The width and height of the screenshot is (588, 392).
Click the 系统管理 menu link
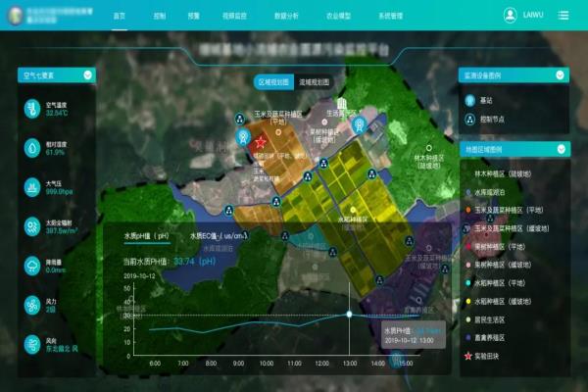(x=390, y=16)
